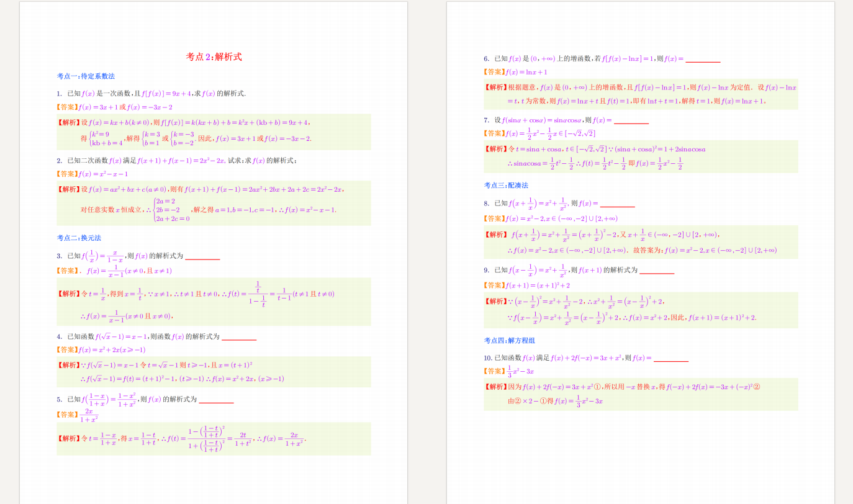Viewport: 853px width, 504px height.
Task: Click the title 考点2:解析式
Action: (214, 57)
